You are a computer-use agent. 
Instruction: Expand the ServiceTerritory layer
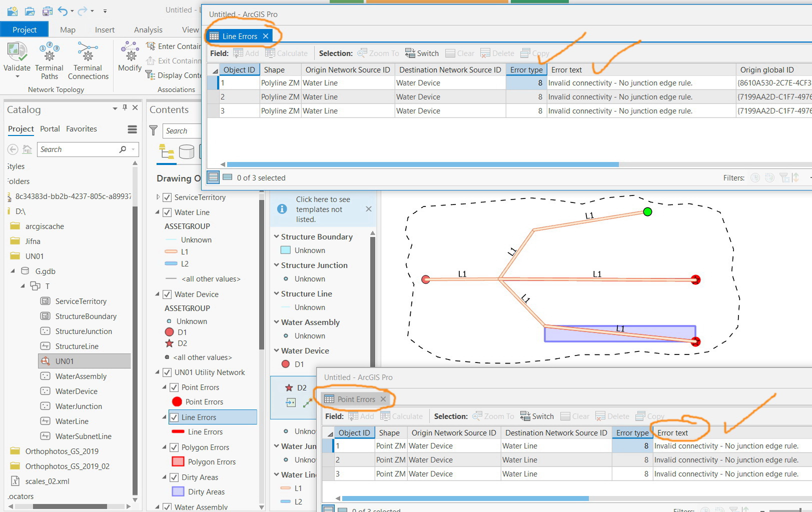point(158,197)
